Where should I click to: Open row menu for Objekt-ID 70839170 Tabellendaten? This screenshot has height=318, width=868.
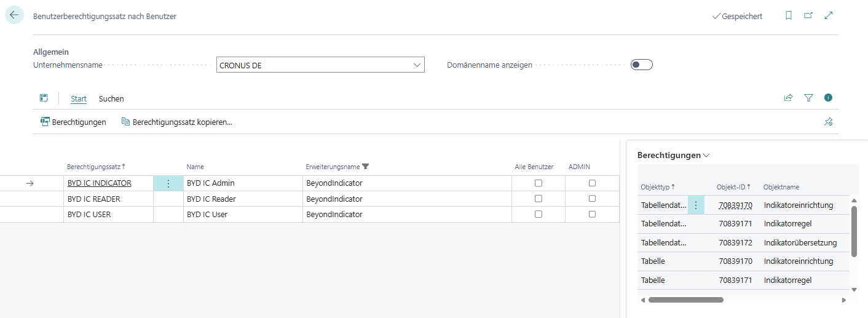click(696, 205)
